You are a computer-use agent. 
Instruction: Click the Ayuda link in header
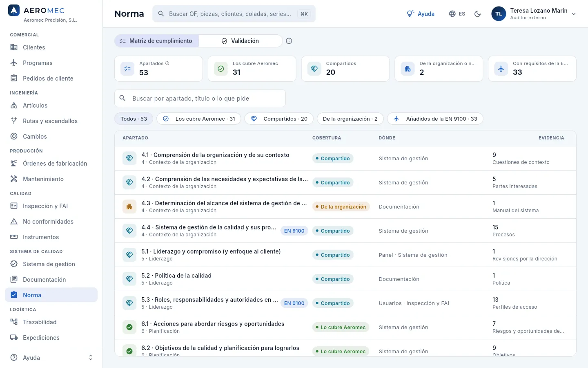(421, 14)
